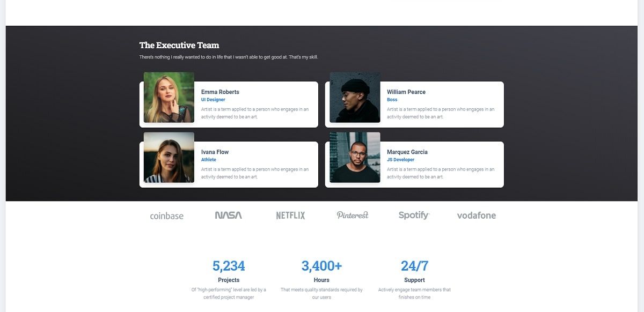Open the JS Developer link
Image resolution: width=644 pixels, height=312 pixels.
[x=401, y=159]
